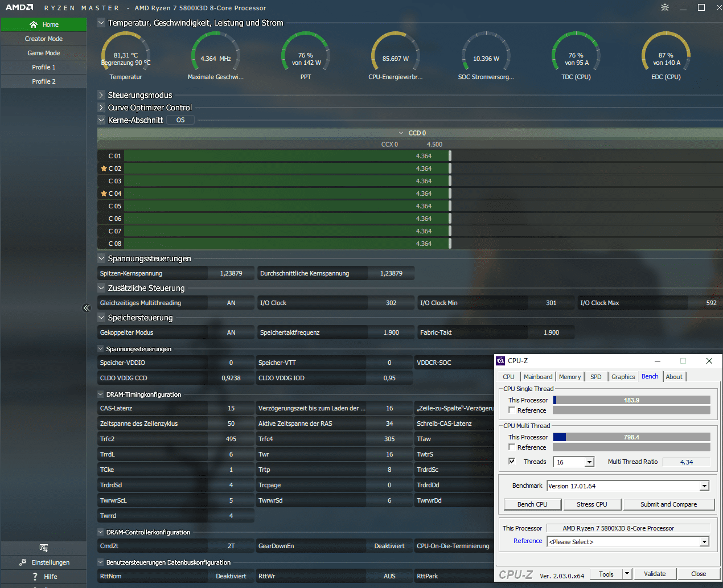The image size is (723, 588).
Task: Click the Multi Thread This Processor bar (798.4)
Action: point(632,437)
